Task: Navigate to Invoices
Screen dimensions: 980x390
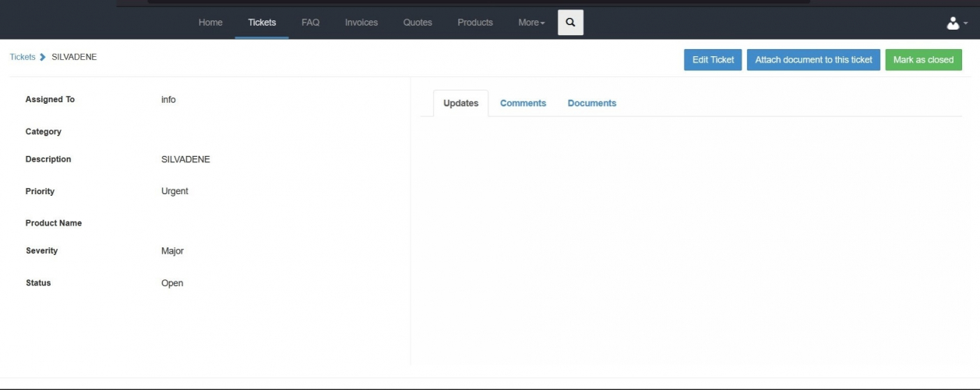Action: (361, 23)
